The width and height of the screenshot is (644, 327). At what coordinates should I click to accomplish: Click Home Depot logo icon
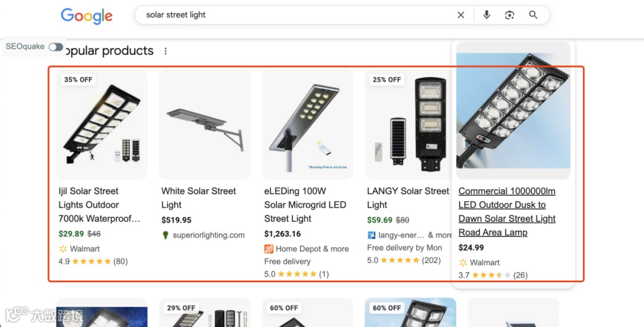pyautogui.click(x=268, y=249)
